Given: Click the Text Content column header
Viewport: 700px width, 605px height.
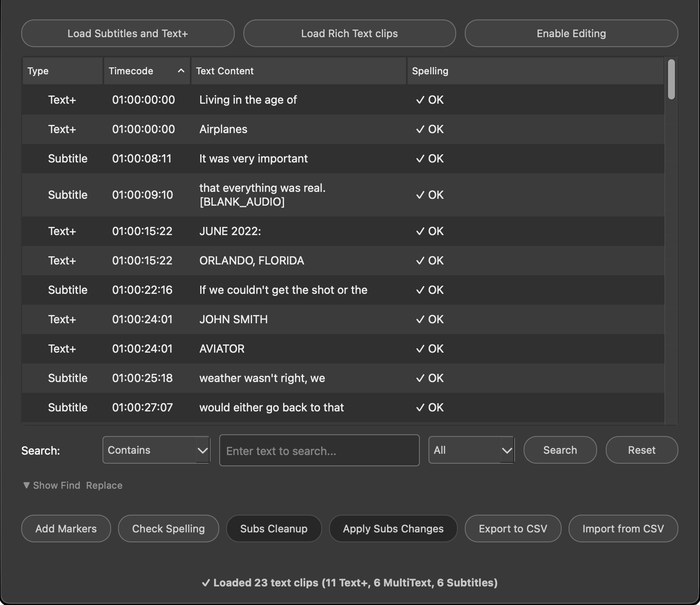Looking at the screenshot, I should [298, 71].
